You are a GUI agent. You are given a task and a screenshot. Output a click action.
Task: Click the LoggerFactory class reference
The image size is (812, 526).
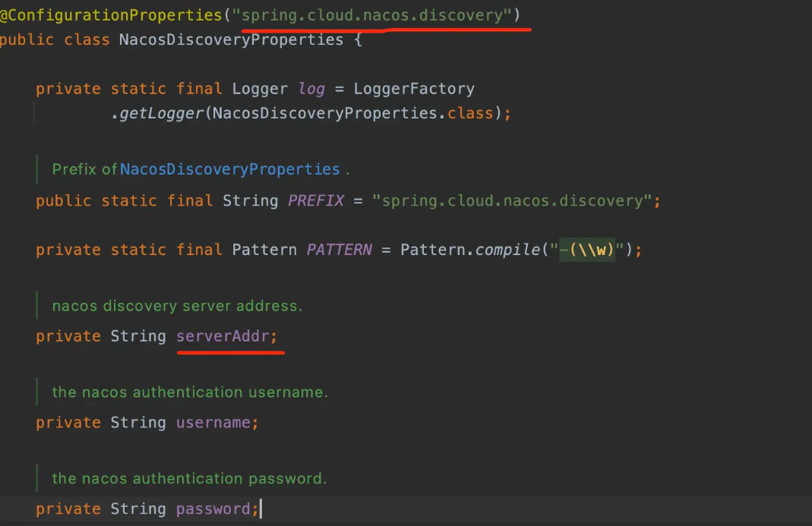413,89
